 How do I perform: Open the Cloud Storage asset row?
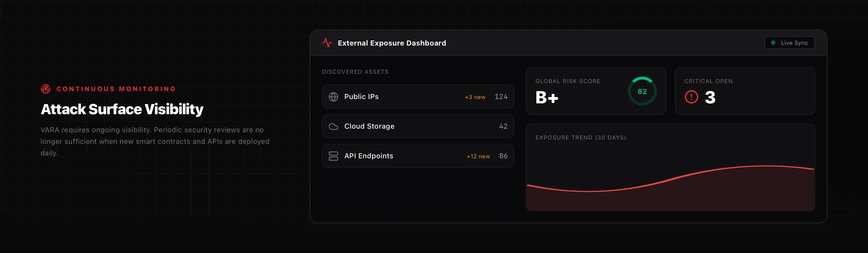418,126
